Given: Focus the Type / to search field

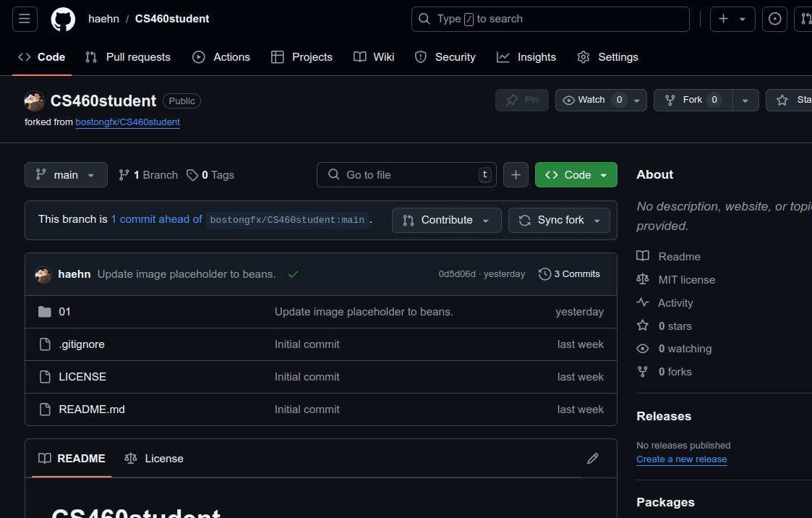Looking at the screenshot, I should pyautogui.click(x=550, y=19).
